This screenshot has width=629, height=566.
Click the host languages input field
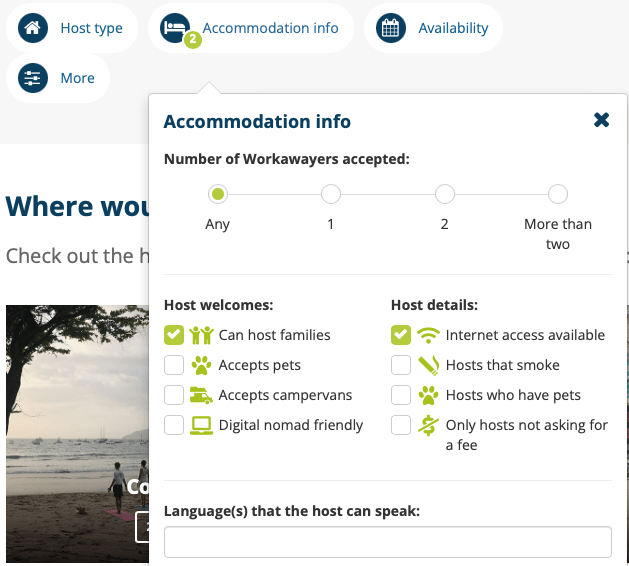[x=387, y=542]
